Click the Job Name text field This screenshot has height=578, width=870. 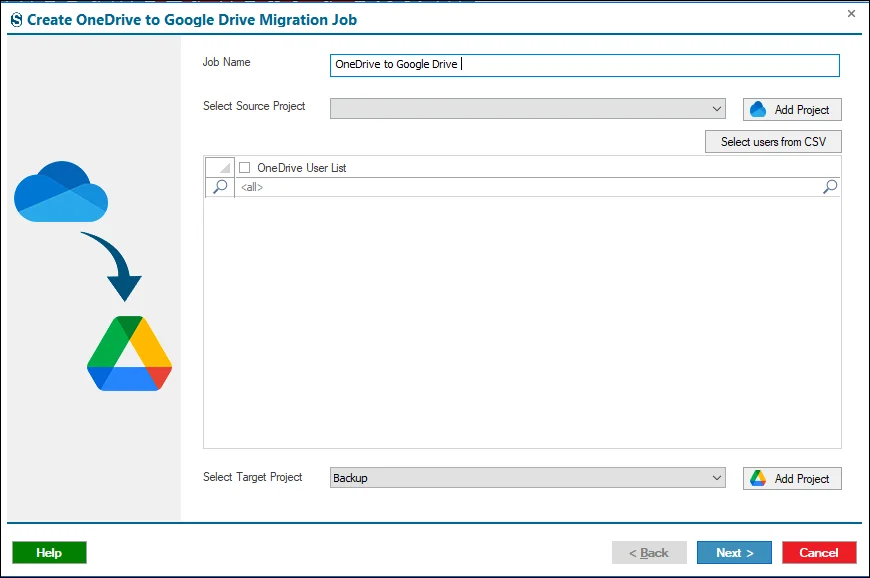pos(584,65)
